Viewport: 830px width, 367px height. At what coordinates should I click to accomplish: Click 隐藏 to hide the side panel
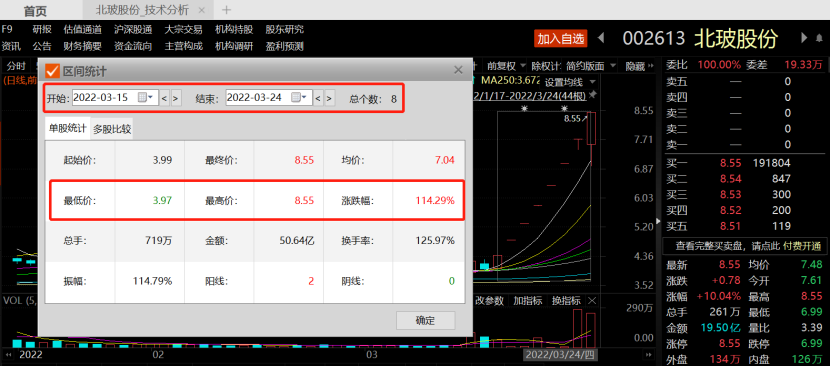[635, 66]
